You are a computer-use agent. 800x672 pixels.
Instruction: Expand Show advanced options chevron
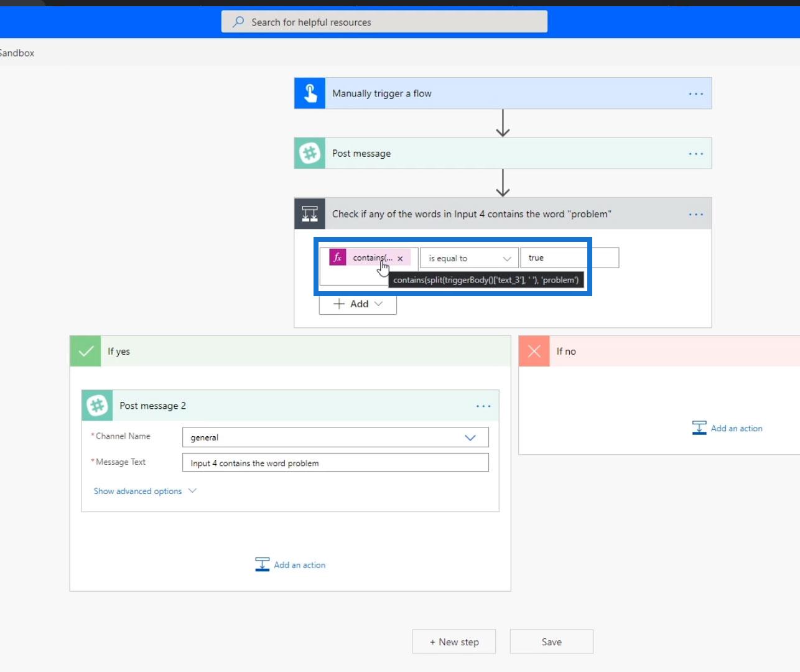pyautogui.click(x=192, y=490)
